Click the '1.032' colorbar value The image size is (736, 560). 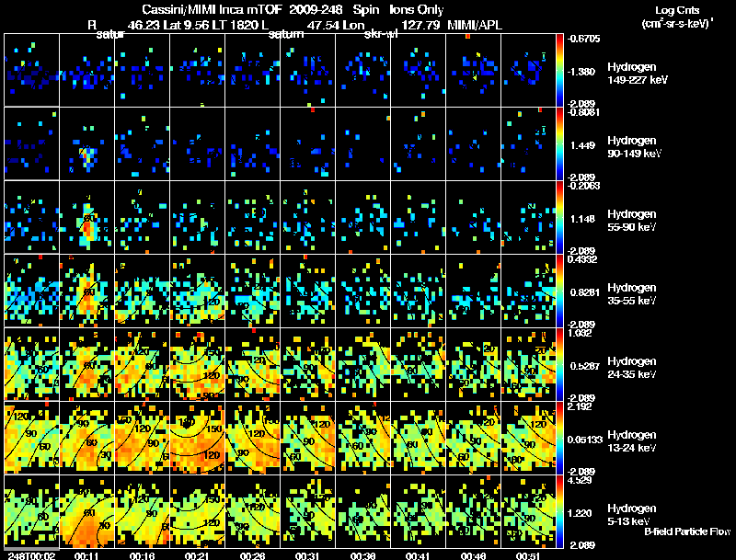[580, 333]
